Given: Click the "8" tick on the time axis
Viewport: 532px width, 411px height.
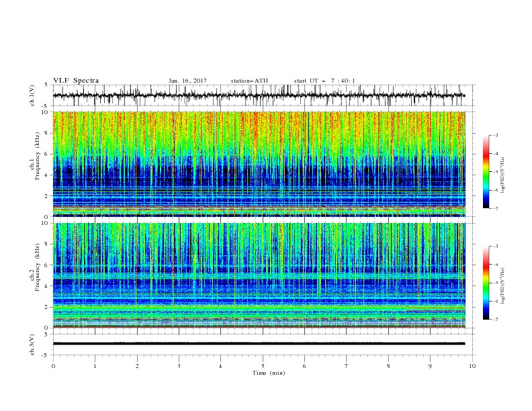Looking at the screenshot, I should click(x=388, y=366).
